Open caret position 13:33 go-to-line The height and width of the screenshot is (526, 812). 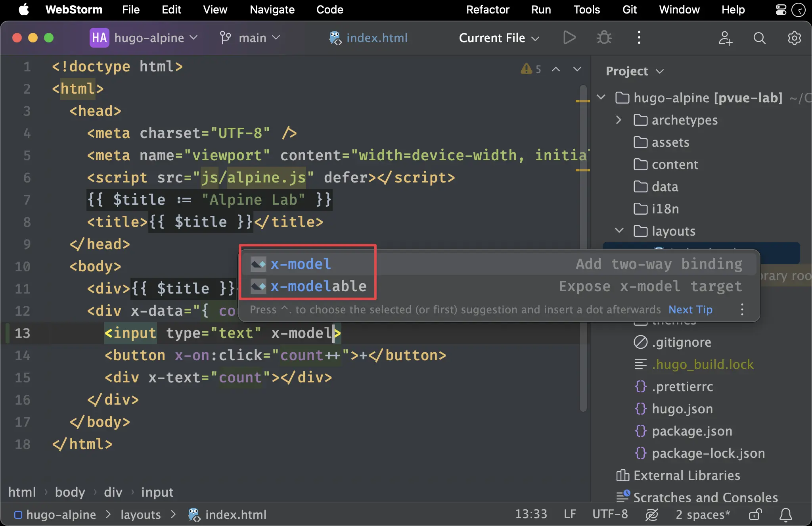click(x=531, y=514)
